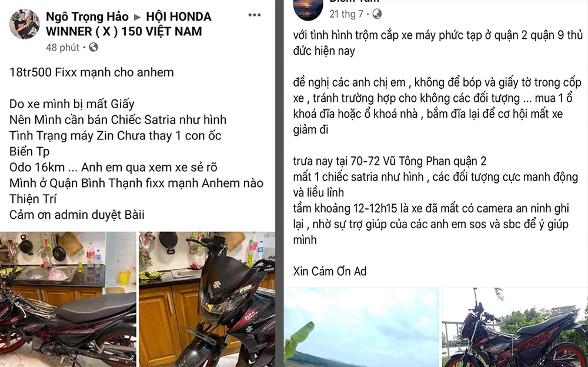
Task: Click Ngô Trọng Hảo's profile avatar
Action: (24, 24)
